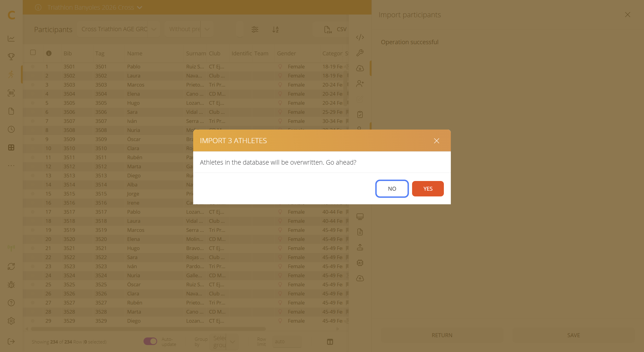Image resolution: width=644 pixels, height=352 pixels.
Task: Click the info icon beside event title
Action: pyautogui.click(x=38, y=7)
